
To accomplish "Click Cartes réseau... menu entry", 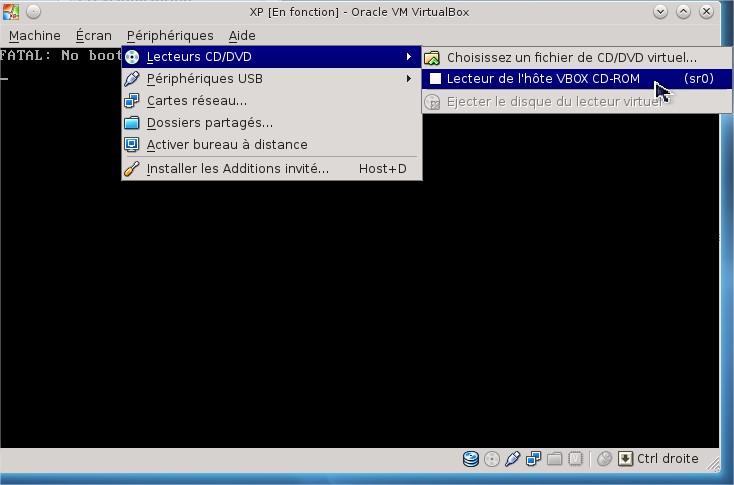I will [x=272, y=101].
